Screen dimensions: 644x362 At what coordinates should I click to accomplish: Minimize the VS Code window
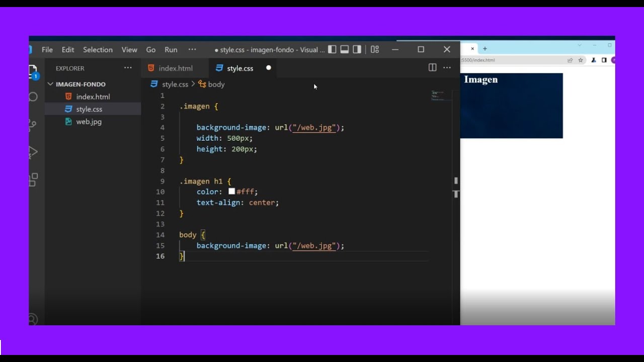coord(395,49)
